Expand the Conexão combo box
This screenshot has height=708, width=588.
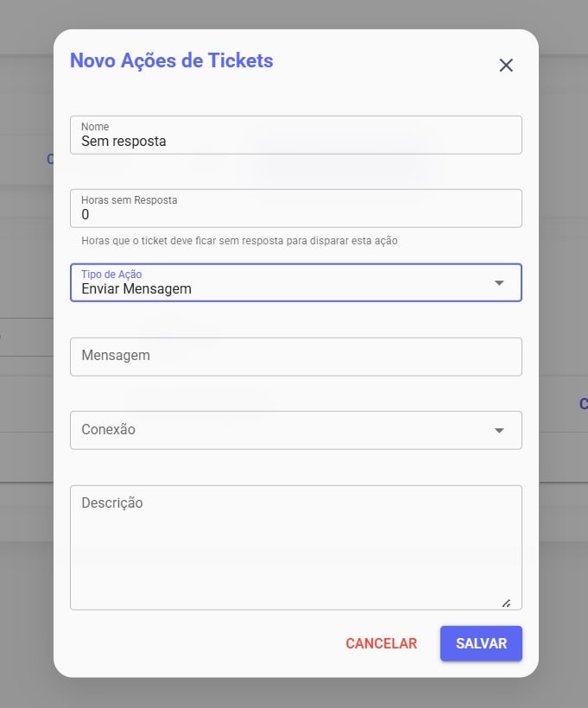pyautogui.click(x=285, y=430)
